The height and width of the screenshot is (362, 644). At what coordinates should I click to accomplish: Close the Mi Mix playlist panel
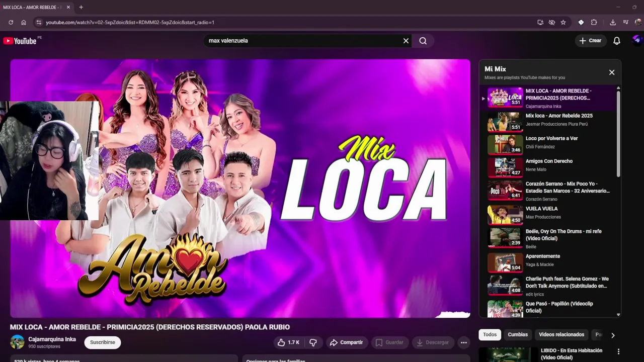(x=612, y=72)
